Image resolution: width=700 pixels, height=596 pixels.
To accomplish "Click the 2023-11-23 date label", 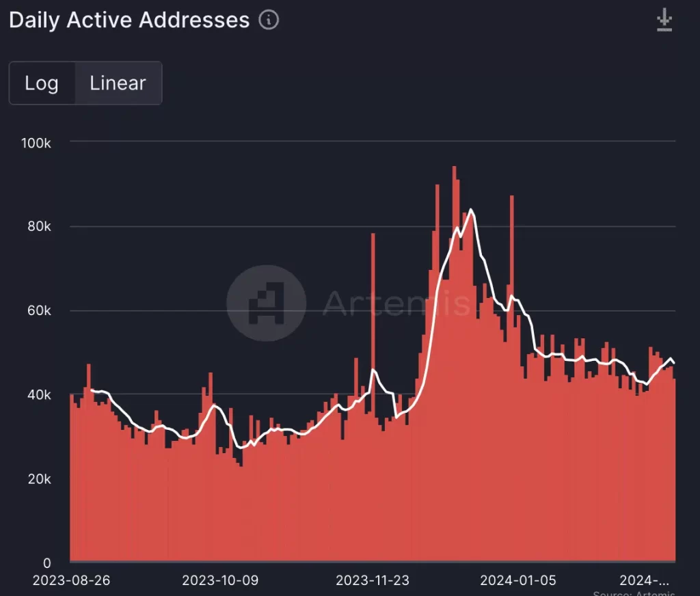I will (x=373, y=580).
